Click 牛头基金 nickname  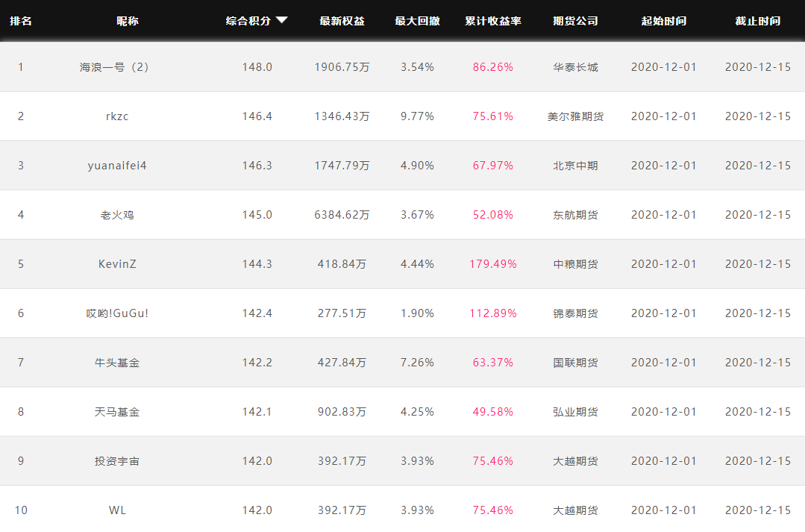117,363
